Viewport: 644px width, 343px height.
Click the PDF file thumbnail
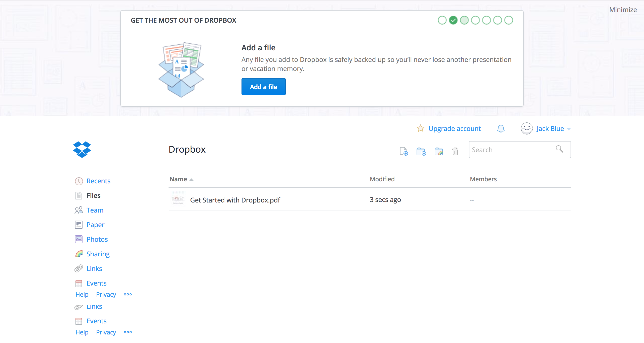[x=178, y=199]
